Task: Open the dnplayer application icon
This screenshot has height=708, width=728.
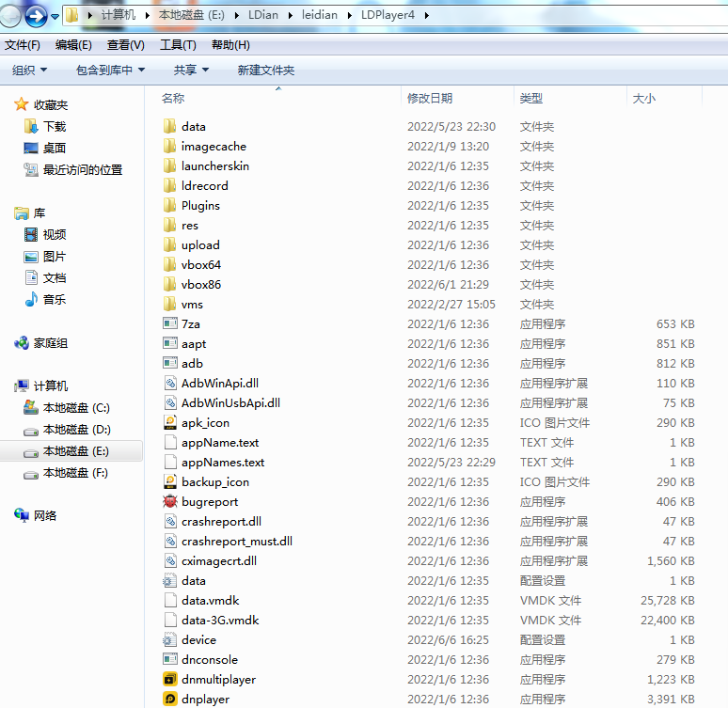Action: pos(170,699)
